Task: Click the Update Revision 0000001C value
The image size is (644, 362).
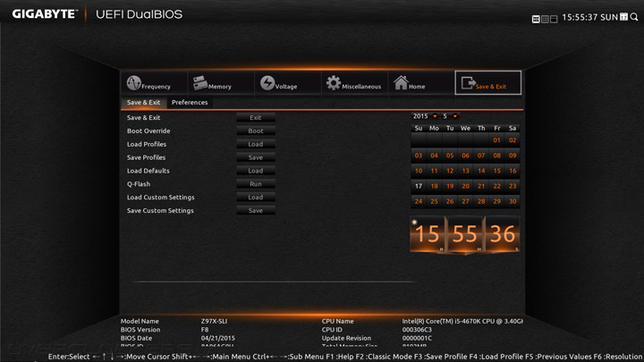Action: pyautogui.click(x=417, y=338)
